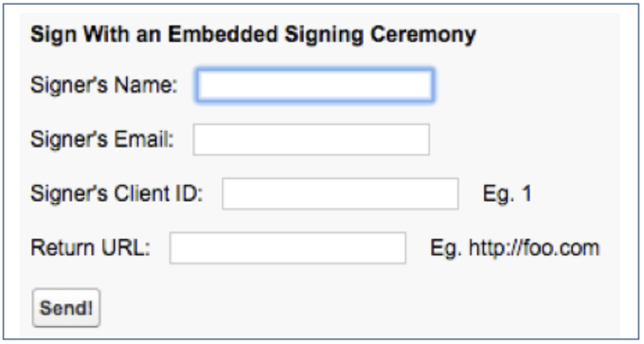Click the "Signer's Client ID:" label
The height and width of the screenshot is (344, 644).
(x=117, y=193)
